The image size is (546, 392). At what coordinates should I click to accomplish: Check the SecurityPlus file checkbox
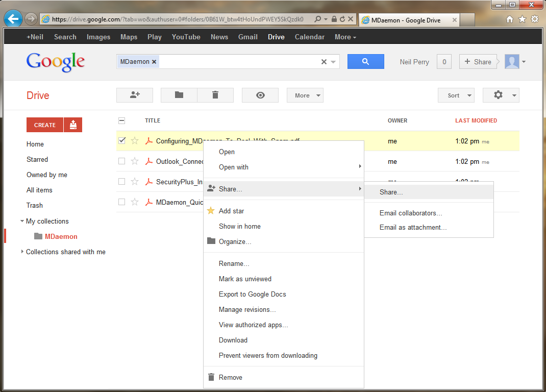[121, 182]
